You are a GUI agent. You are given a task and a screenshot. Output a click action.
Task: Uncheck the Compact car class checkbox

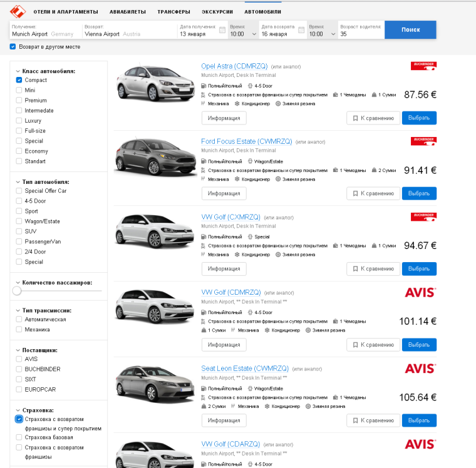pos(19,80)
